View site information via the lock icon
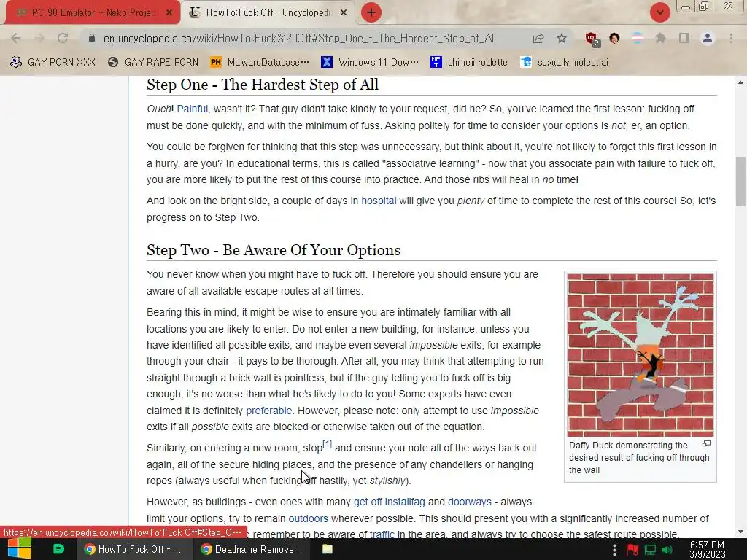This screenshot has height=560, width=747. (x=92, y=38)
